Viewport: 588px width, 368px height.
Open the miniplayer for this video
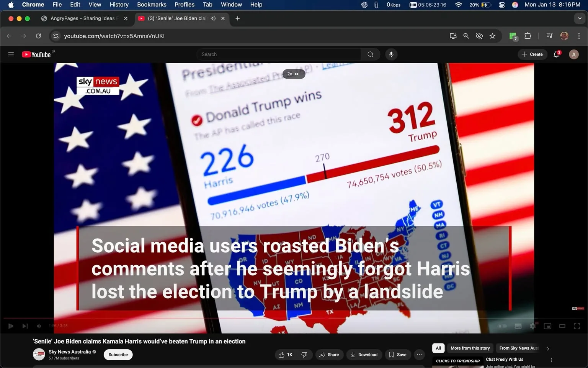[x=547, y=326]
